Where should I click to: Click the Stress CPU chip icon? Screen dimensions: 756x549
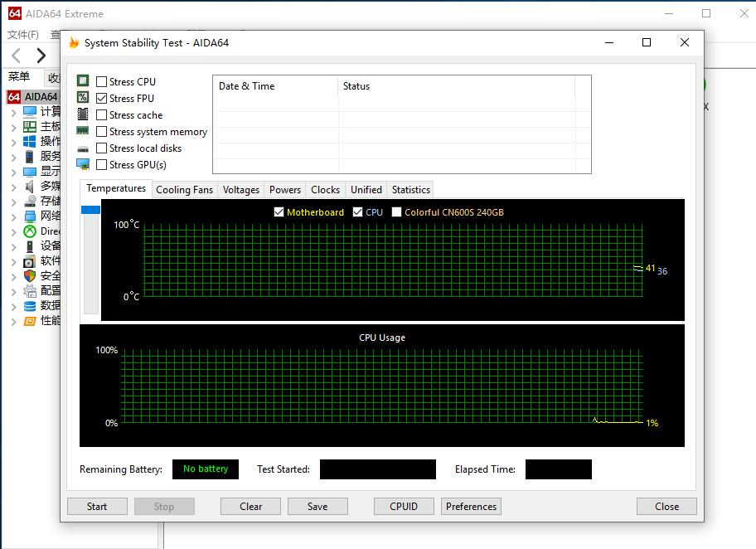[83, 81]
